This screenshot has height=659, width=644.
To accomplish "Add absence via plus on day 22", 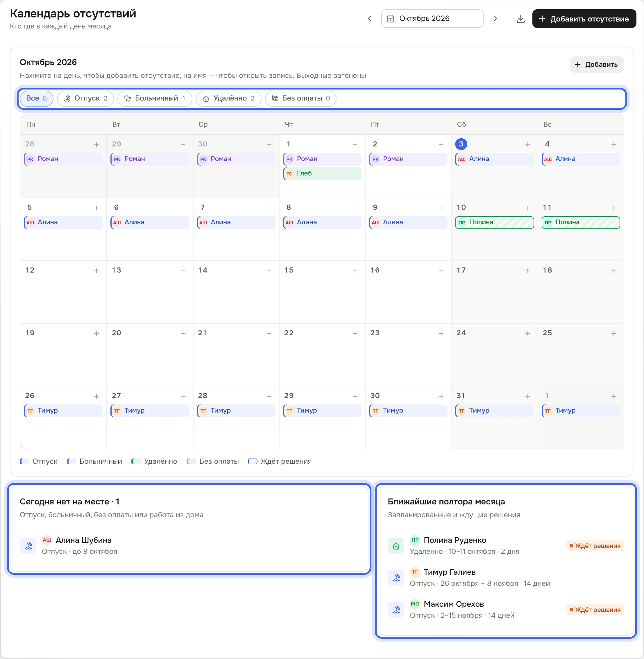I will pyautogui.click(x=355, y=334).
